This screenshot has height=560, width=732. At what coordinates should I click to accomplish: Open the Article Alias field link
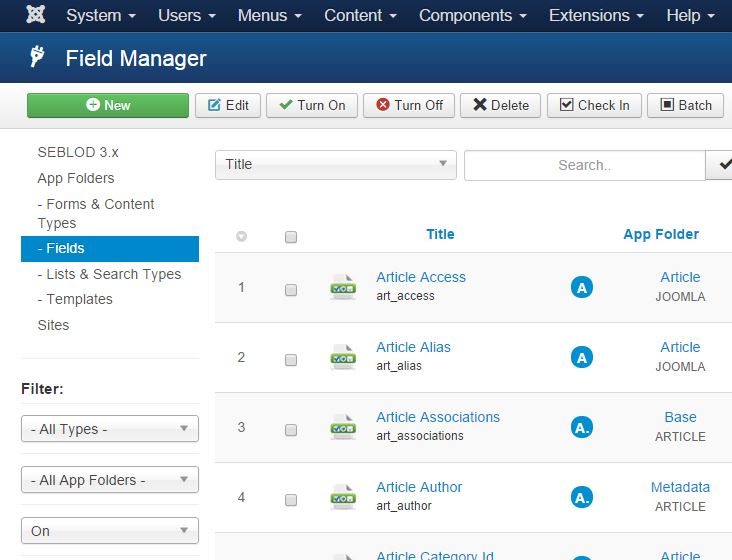pos(414,347)
